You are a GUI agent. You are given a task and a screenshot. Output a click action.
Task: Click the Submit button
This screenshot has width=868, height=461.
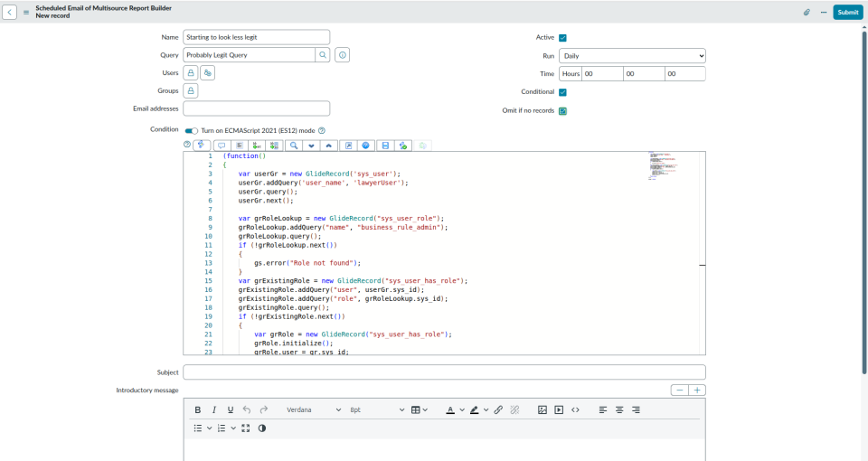pyautogui.click(x=847, y=12)
